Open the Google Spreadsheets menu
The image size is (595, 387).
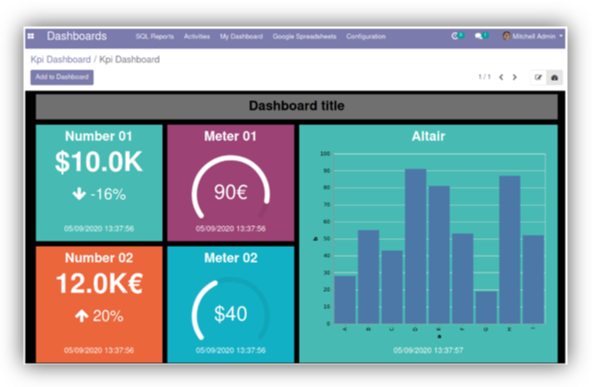(304, 36)
